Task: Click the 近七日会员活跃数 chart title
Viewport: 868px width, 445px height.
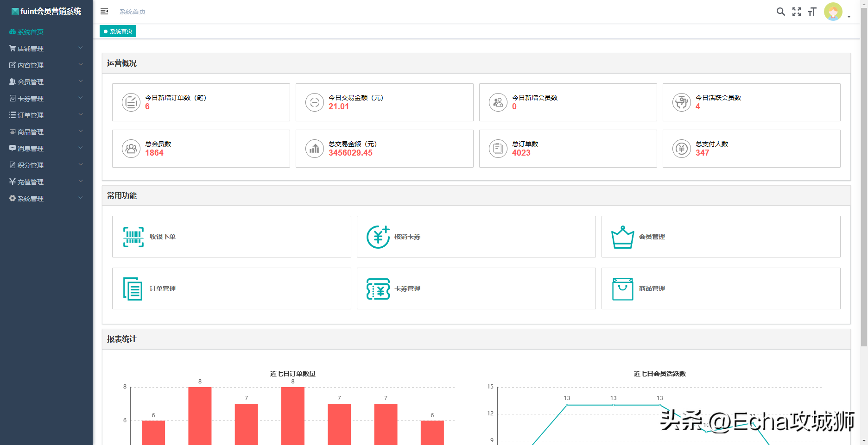Action: click(x=660, y=374)
